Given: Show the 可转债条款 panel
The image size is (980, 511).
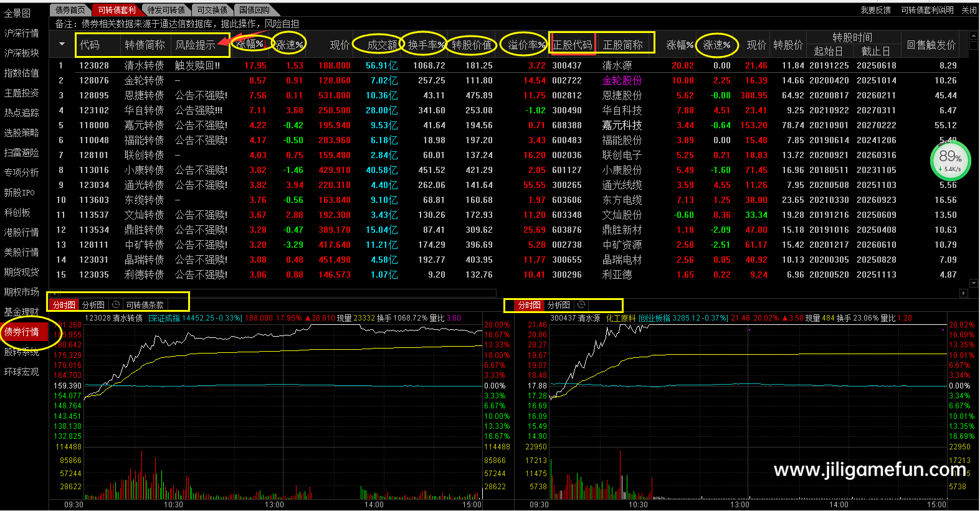Looking at the screenshot, I should coord(145,305).
